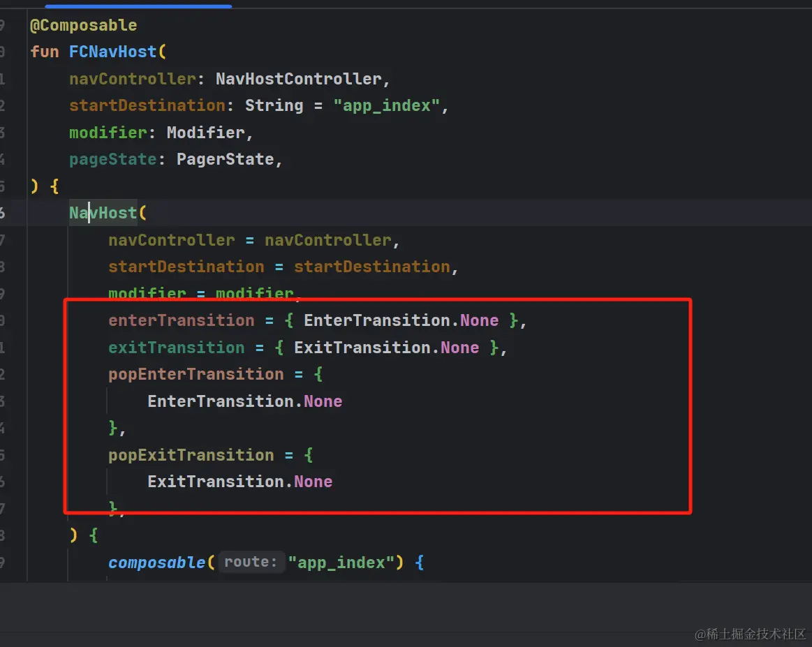Click enterTransition parameter name

click(x=182, y=320)
